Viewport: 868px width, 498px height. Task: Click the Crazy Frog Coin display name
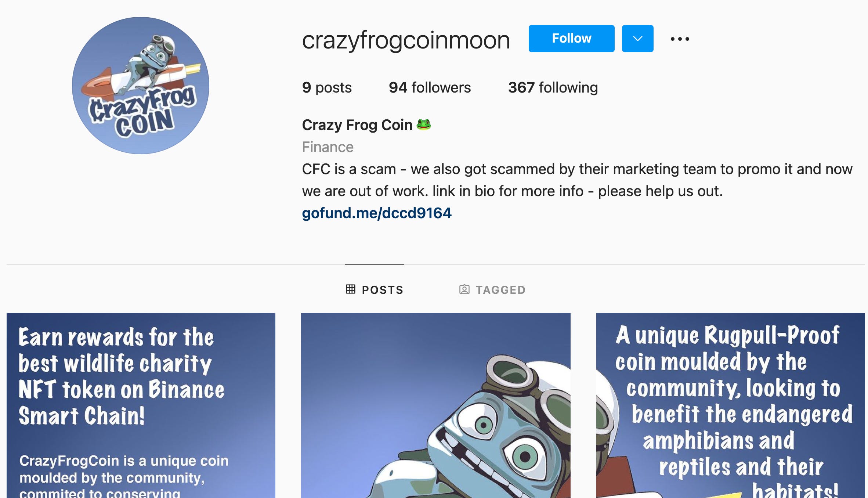click(357, 125)
